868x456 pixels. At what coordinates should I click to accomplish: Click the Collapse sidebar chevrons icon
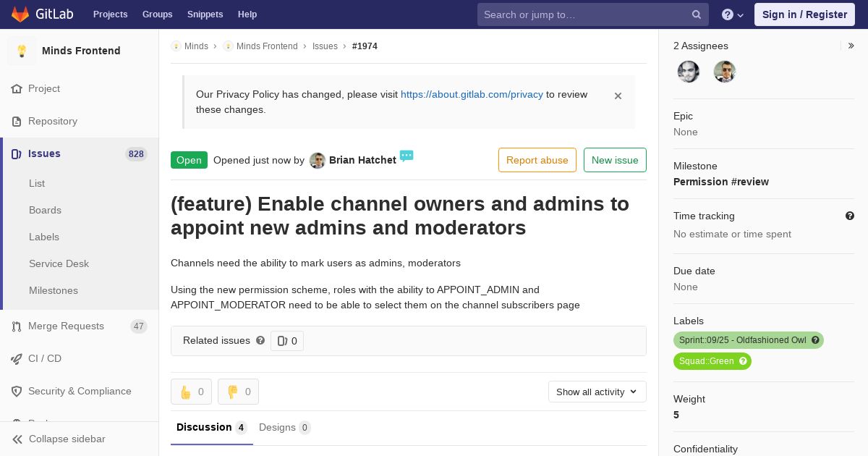coord(17,439)
